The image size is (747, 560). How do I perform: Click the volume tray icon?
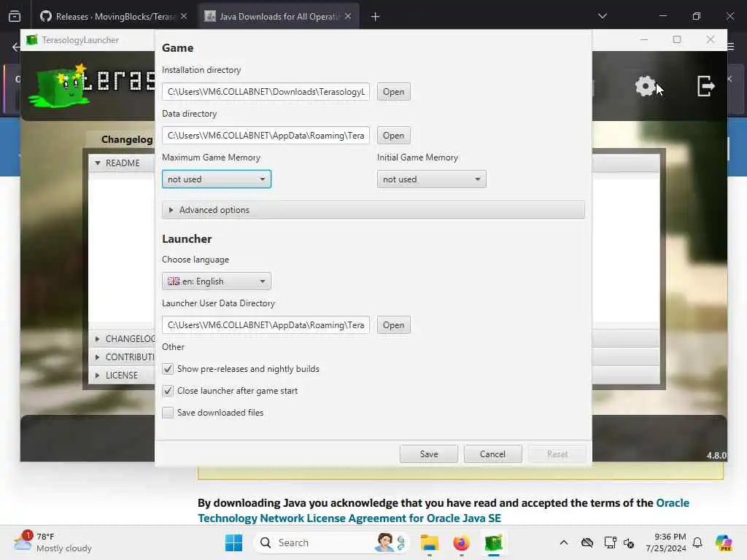[x=629, y=542]
